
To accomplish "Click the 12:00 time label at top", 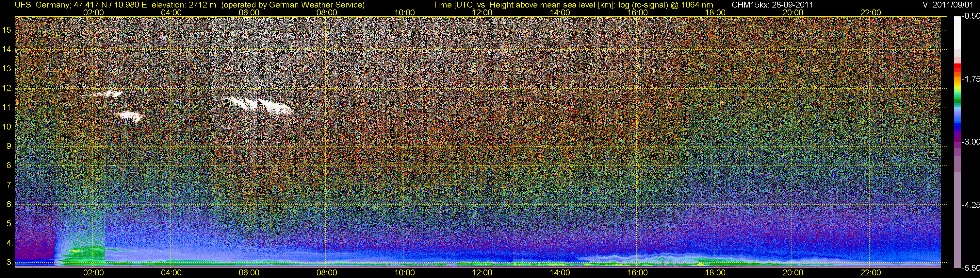I will (x=482, y=12).
